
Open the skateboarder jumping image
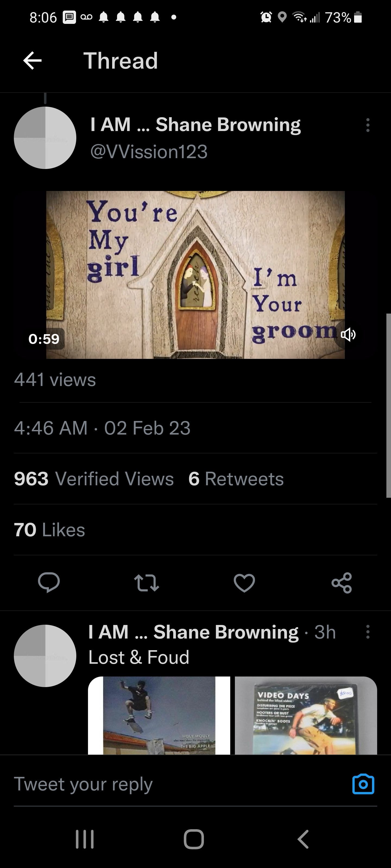[159, 715]
